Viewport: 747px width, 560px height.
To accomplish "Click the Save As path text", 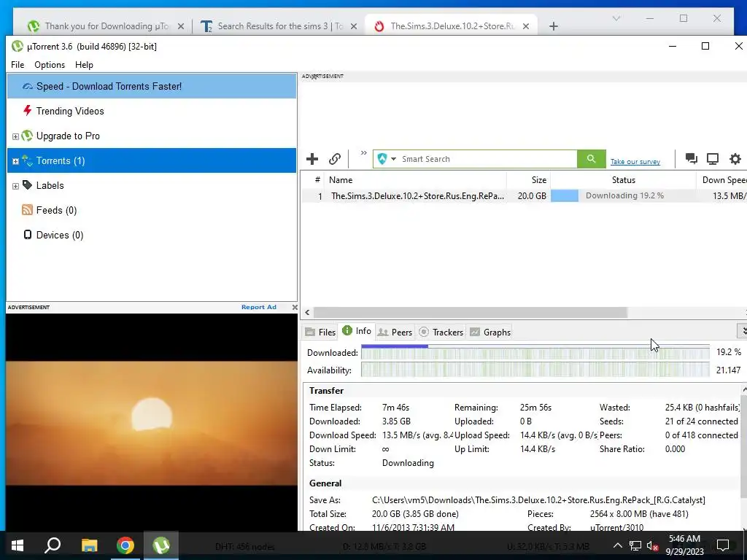I will point(538,500).
